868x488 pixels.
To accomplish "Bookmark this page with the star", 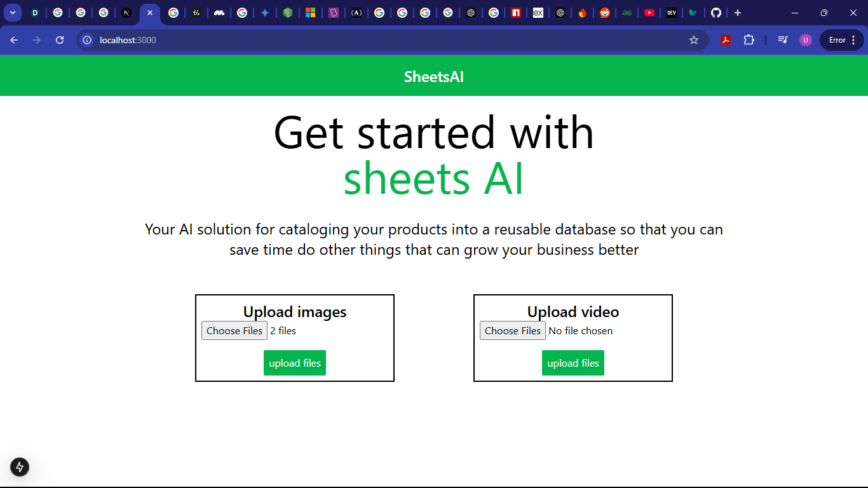I will tap(694, 40).
